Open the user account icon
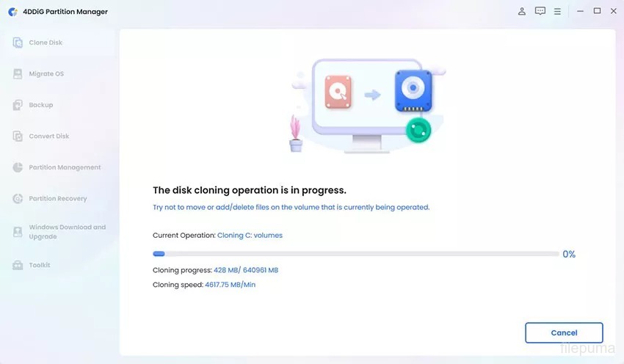Viewport: 624px width, 364px height. (x=522, y=11)
